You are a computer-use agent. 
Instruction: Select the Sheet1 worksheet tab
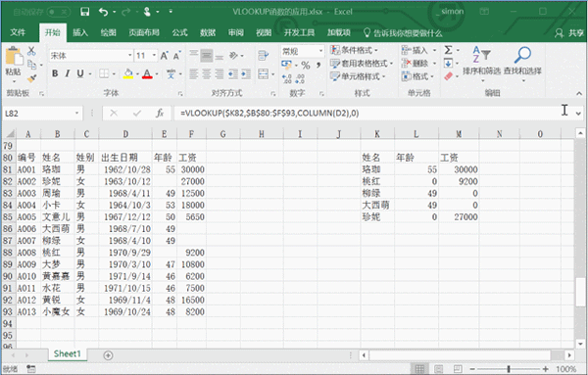click(68, 353)
